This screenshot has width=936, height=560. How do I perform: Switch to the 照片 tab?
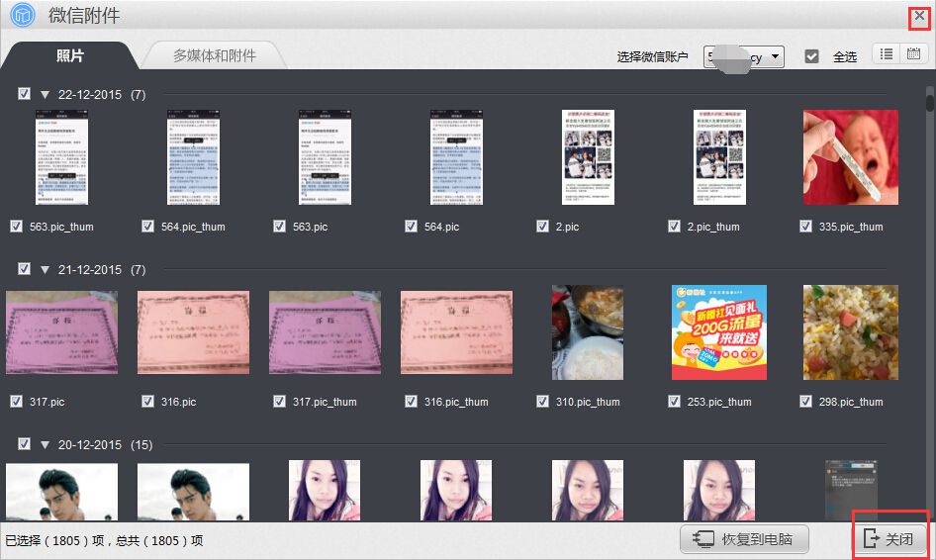tap(69, 56)
